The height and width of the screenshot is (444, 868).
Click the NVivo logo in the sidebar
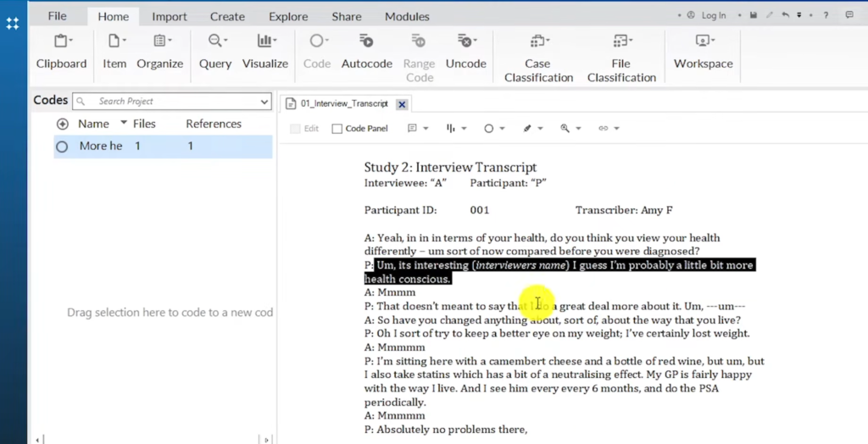point(13,24)
